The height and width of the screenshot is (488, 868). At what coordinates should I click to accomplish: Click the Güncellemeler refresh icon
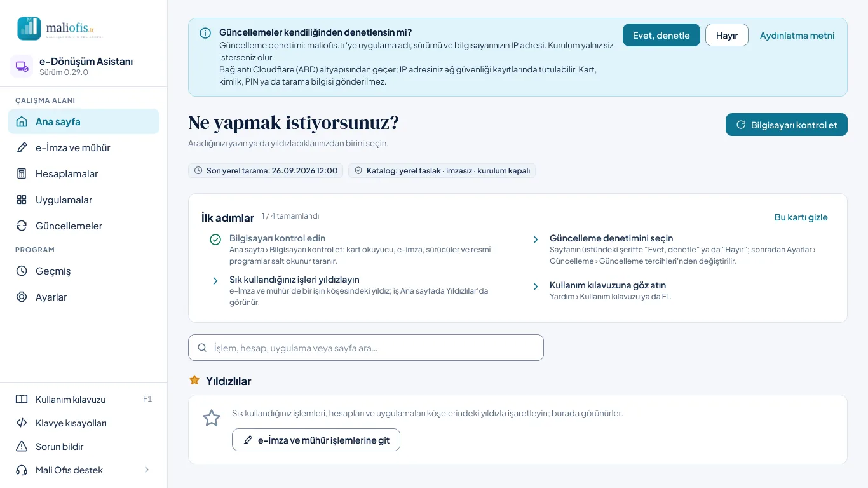tap(22, 226)
